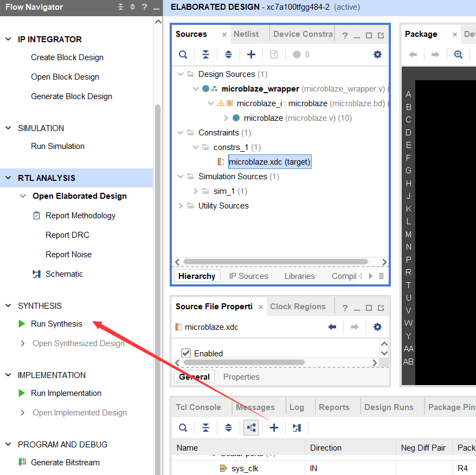Click Run Implementation
476x475 pixels.
click(66, 393)
